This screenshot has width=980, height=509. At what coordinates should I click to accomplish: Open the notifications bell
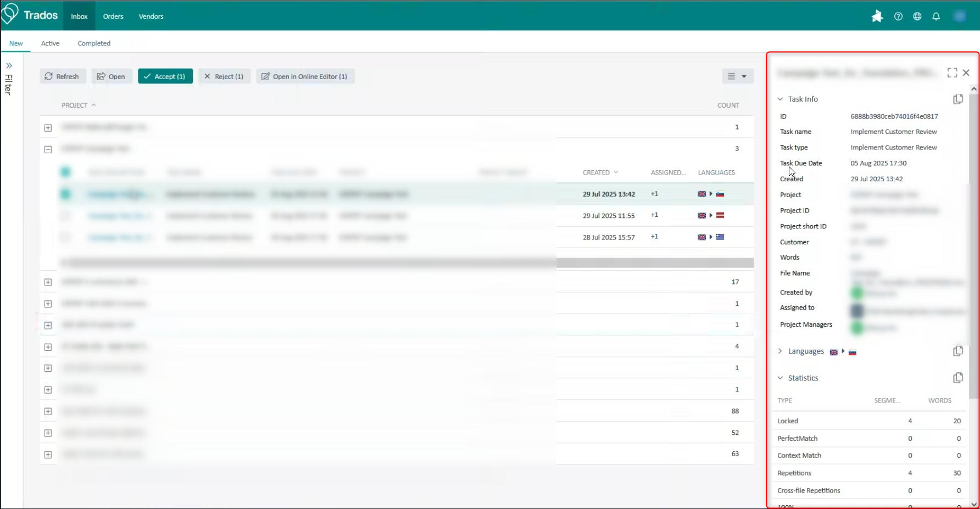coord(936,16)
